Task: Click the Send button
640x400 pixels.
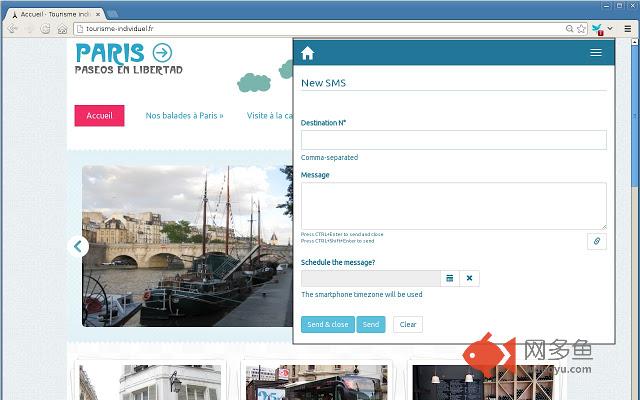Action: 371,324
